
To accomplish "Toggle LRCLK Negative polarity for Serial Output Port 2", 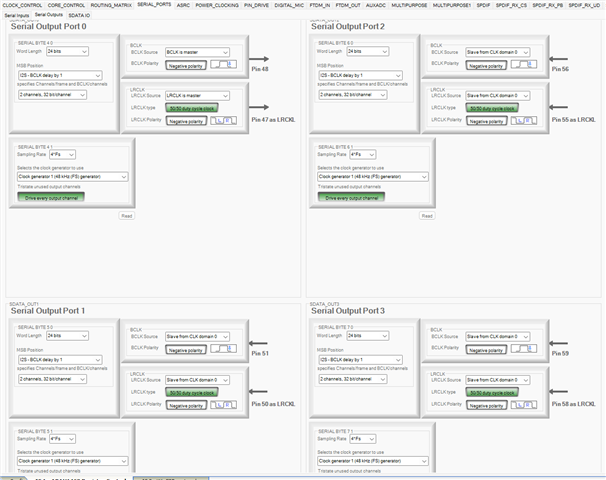I will pos(486,121).
